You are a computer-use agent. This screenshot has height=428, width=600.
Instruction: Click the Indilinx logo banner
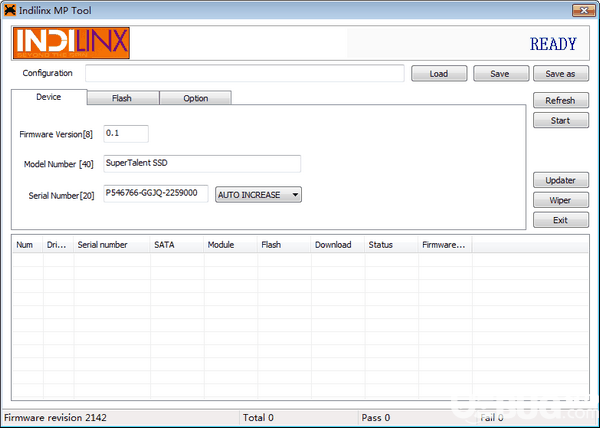(72, 43)
